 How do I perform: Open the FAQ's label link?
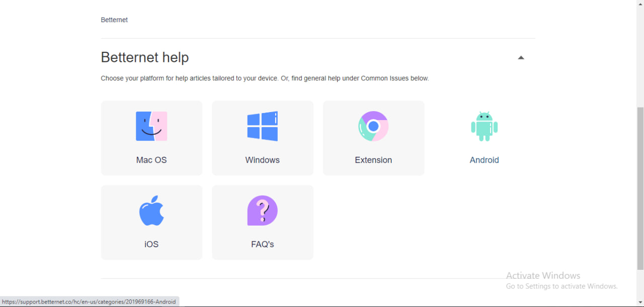pyautogui.click(x=262, y=244)
